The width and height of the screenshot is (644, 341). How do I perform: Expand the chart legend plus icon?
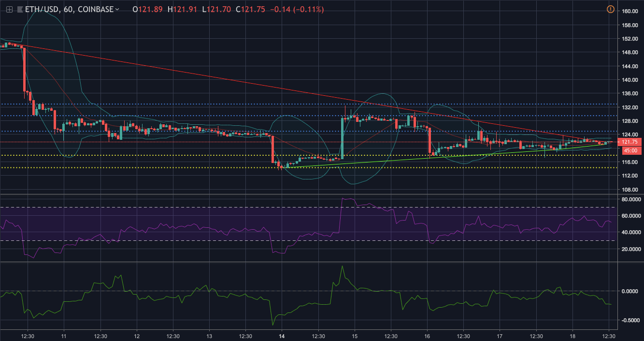pos(9,9)
